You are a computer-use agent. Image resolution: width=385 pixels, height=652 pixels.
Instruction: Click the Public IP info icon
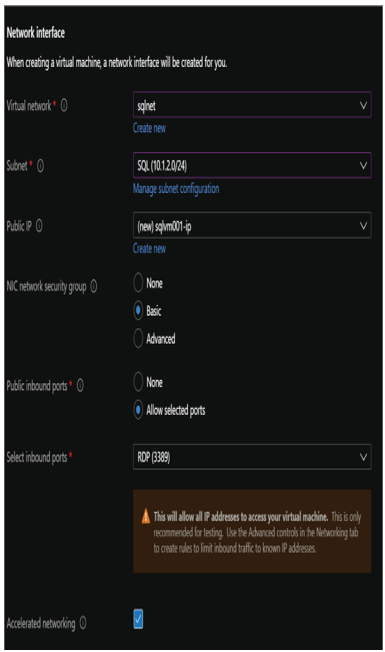pos(39,226)
